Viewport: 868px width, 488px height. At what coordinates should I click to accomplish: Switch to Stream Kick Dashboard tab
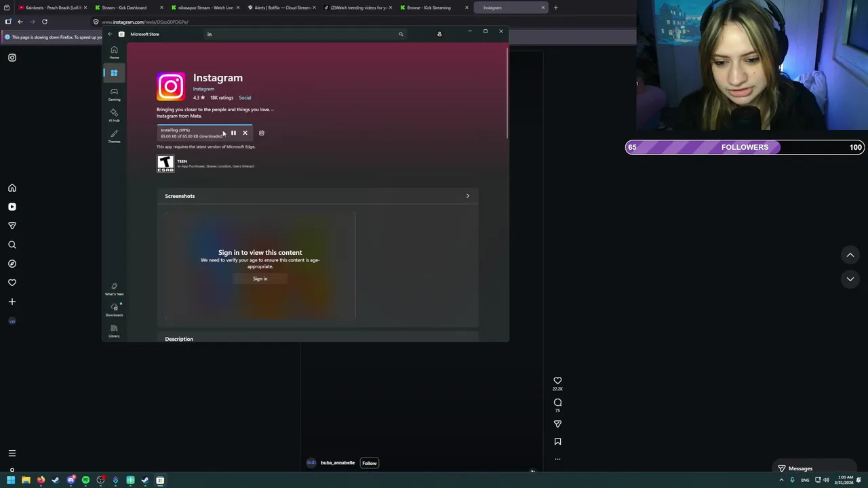pos(128,7)
